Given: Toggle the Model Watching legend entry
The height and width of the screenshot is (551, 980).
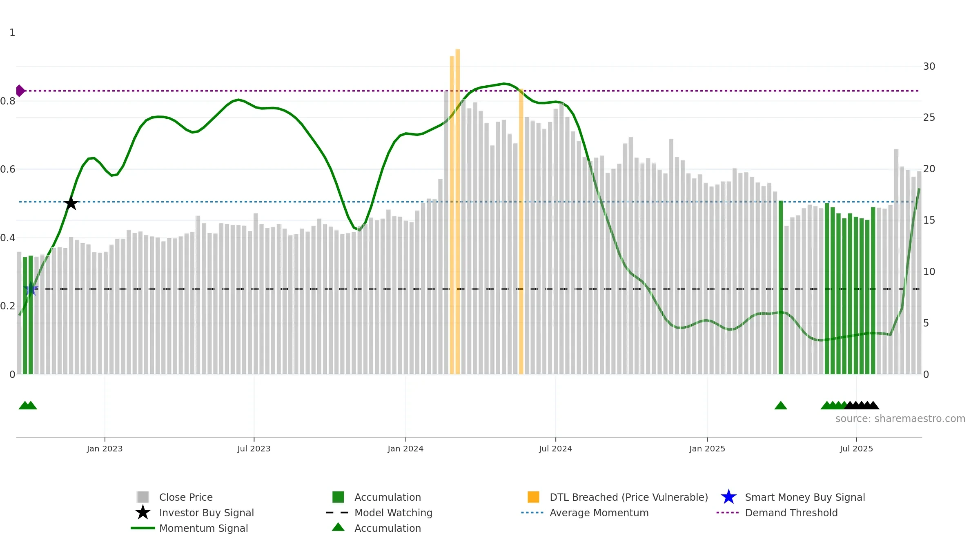Looking at the screenshot, I should [379, 513].
